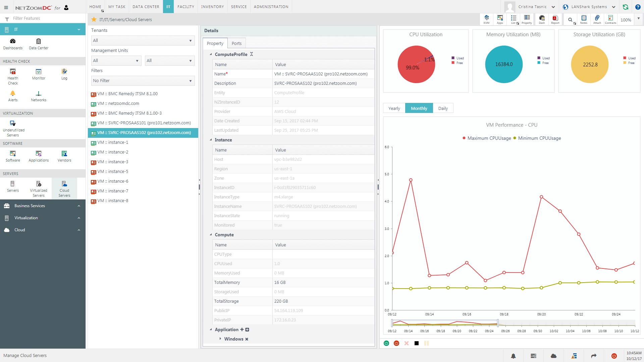Collapse the ComputeProfile group
The height and width of the screenshot is (362, 644).
point(211,54)
